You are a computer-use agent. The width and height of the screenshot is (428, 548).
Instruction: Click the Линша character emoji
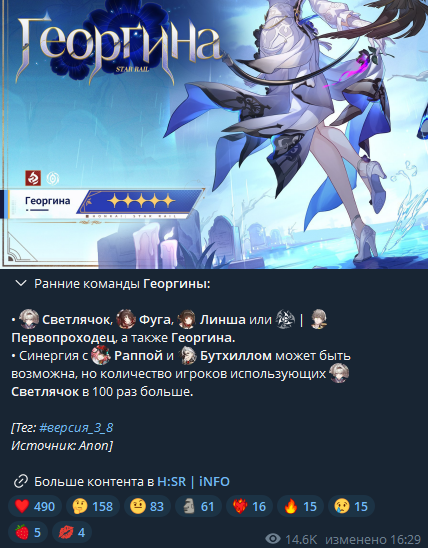[187, 319]
